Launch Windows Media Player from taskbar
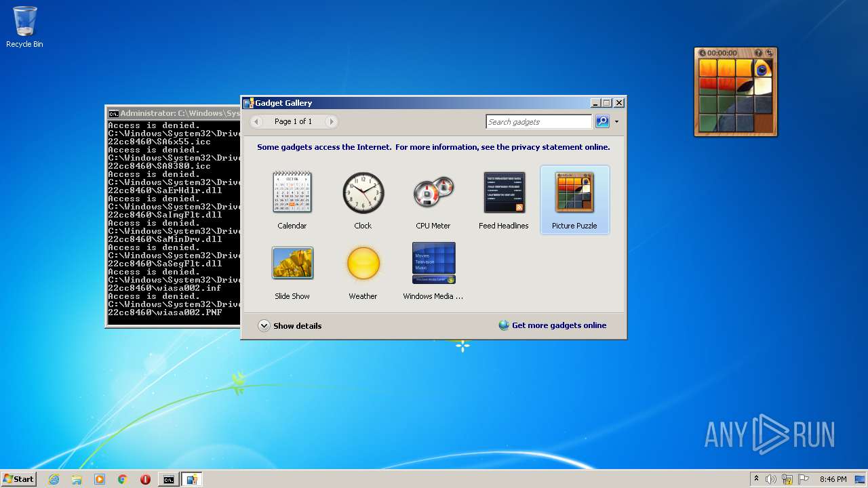Viewport: 868px width, 488px height. (100, 479)
